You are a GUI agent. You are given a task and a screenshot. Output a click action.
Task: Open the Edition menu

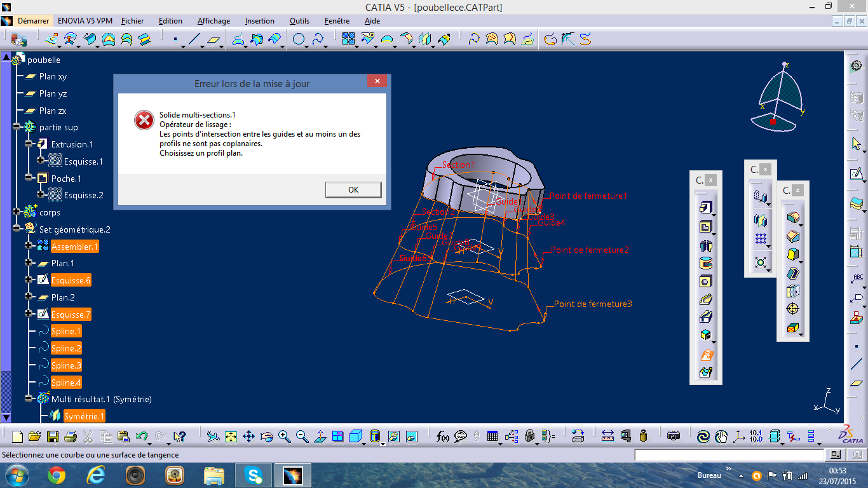170,21
